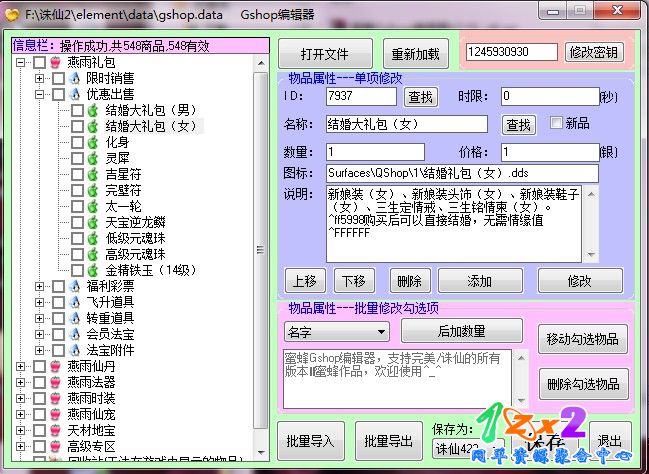Click the gift icon beside 燕雨仙丹
The image size is (649, 474).
(56, 366)
